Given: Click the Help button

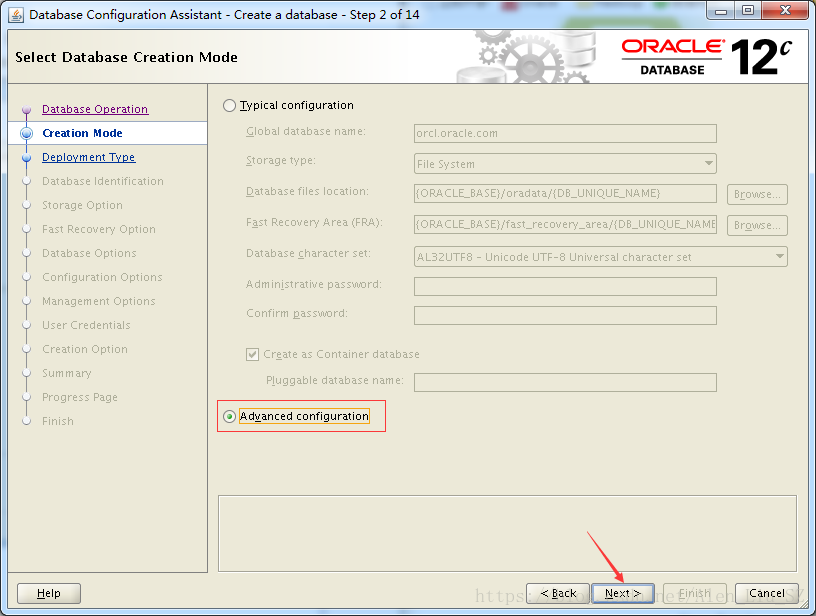Looking at the screenshot, I should pos(49,593).
